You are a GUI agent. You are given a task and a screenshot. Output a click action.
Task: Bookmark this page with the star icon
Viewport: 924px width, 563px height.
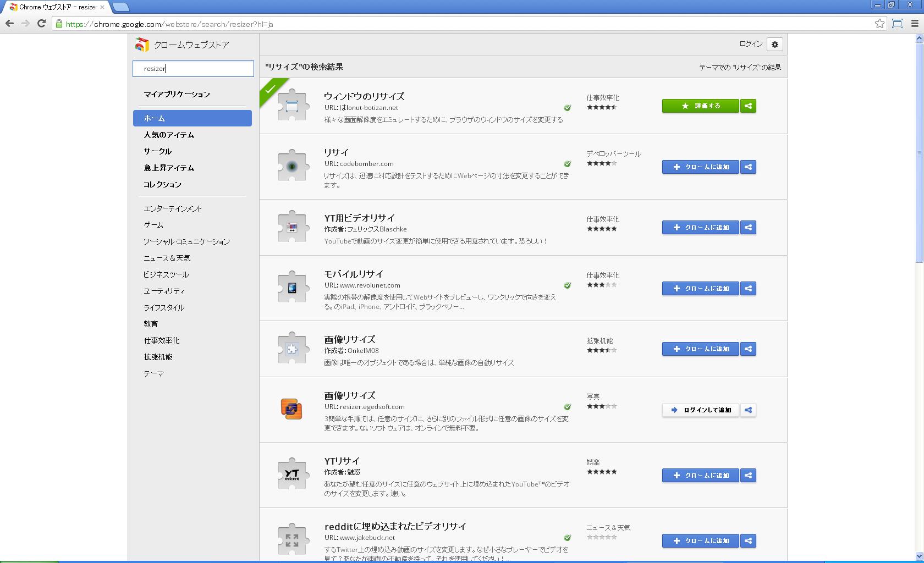[x=879, y=24]
